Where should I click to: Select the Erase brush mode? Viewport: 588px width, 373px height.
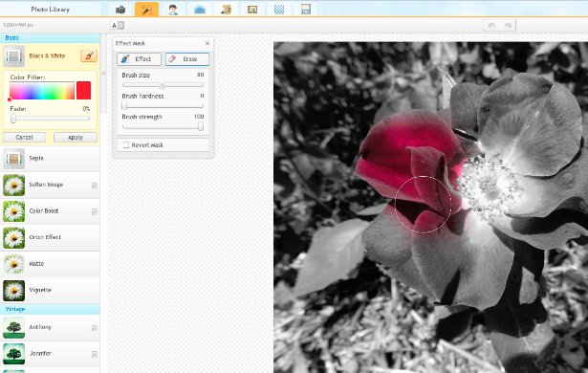187,59
